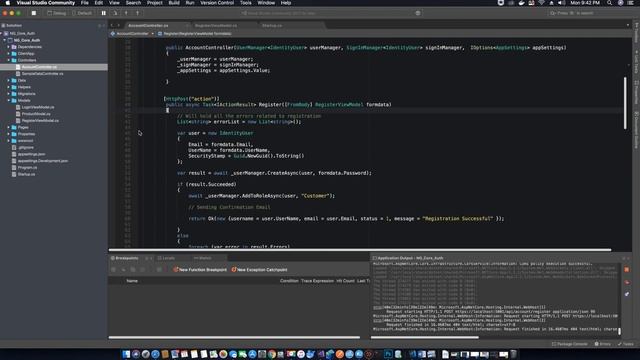Select the .gitignore file
The width and height of the screenshot is (640, 360).
25,147
